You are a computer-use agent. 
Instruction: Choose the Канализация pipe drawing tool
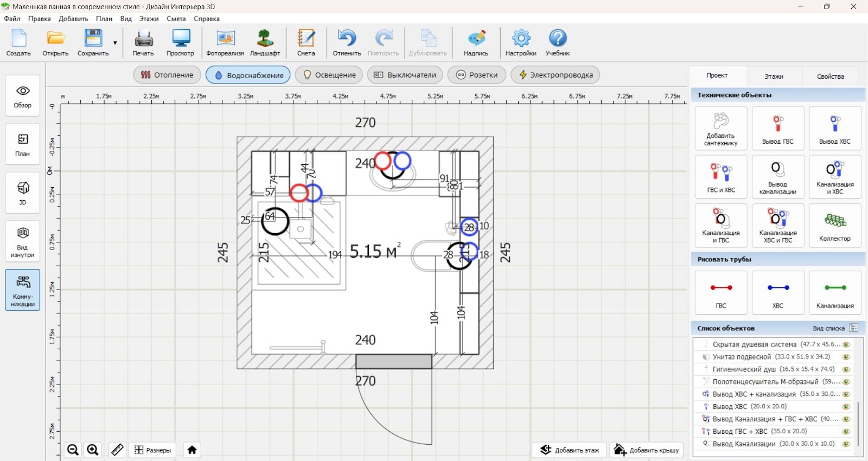[834, 293]
